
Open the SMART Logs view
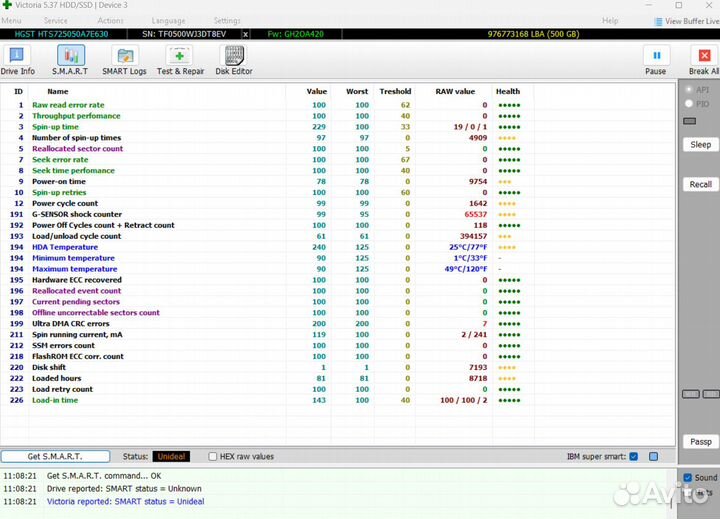tap(124, 61)
